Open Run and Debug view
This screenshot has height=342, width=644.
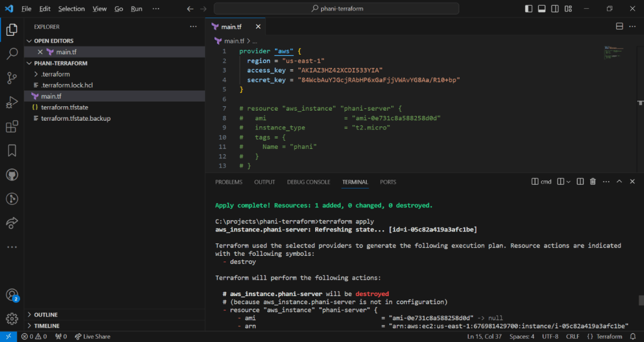click(11, 102)
